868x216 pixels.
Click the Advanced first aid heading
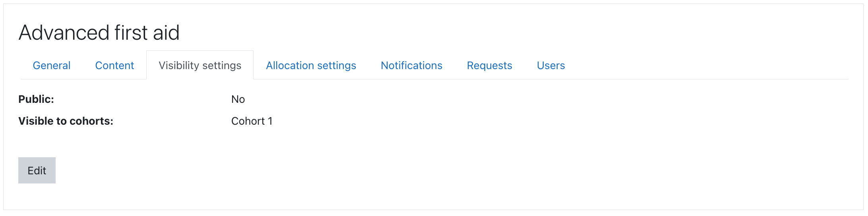pos(99,33)
